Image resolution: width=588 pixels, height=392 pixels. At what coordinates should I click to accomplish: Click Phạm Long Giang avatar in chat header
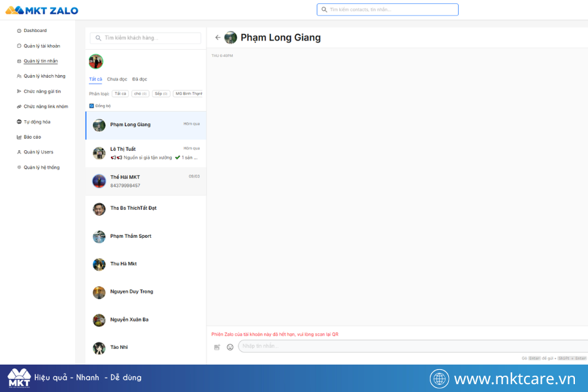tap(231, 37)
